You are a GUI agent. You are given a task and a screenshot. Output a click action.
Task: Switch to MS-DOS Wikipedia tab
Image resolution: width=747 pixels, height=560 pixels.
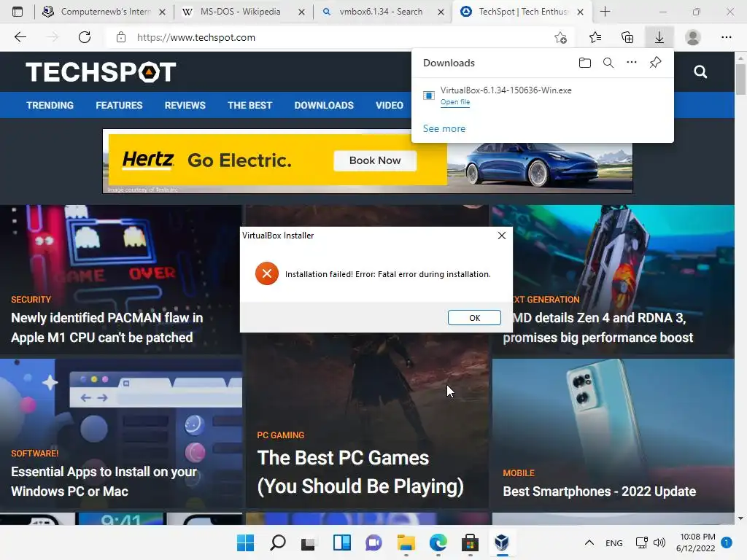click(243, 12)
